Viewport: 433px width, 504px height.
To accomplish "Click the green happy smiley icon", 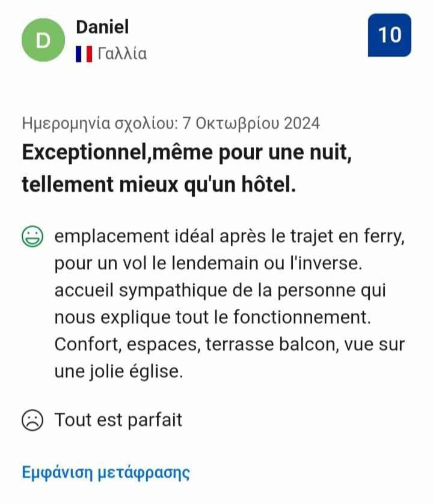I will coord(32,236).
